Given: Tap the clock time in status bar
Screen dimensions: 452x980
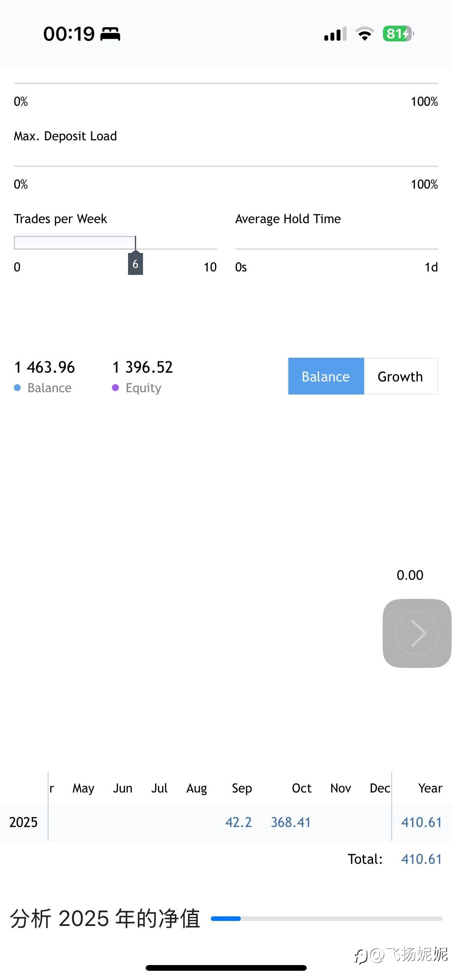Looking at the screenshot, I should pyautogui.click(x=69, y=34).
